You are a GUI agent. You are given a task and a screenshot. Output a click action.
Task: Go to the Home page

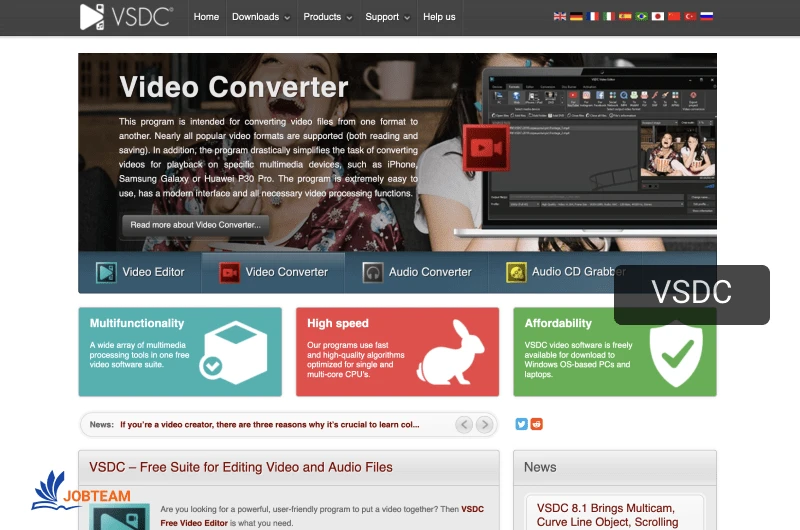tap(206, 17)
